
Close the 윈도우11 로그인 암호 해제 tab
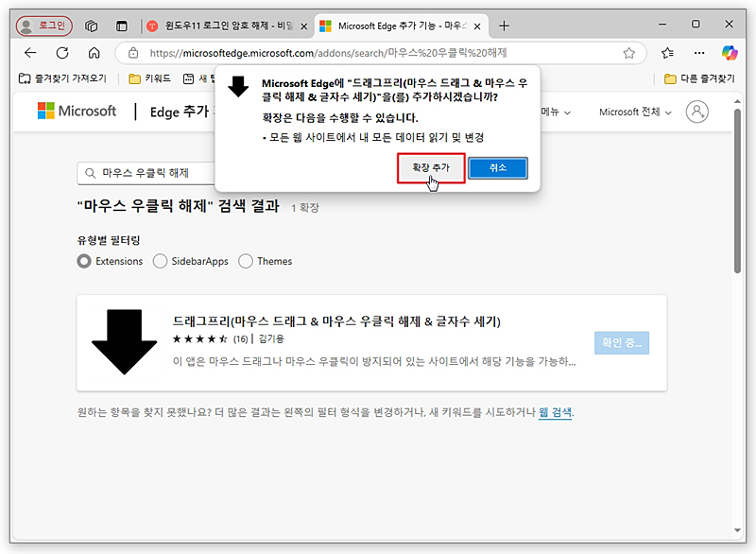point(304,26)
